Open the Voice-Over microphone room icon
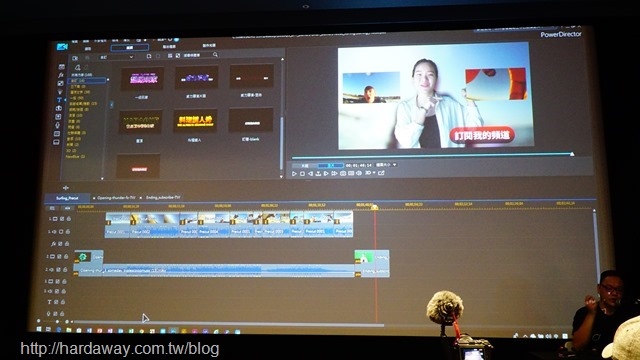The height and width of the screenshot is (360, 640). [x=58, y=125]
